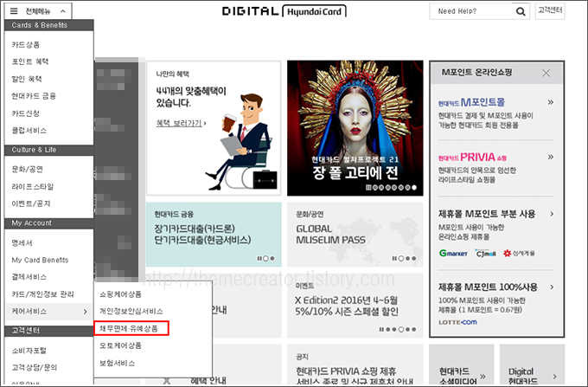Click the 혜택 보러가기 link

coord(181,123)
